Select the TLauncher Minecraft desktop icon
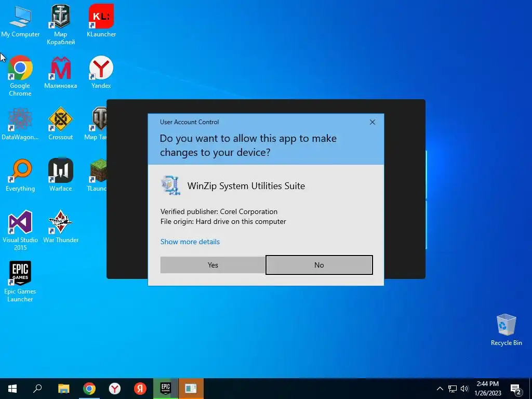 pyautogui.click(x=97, y=176)
